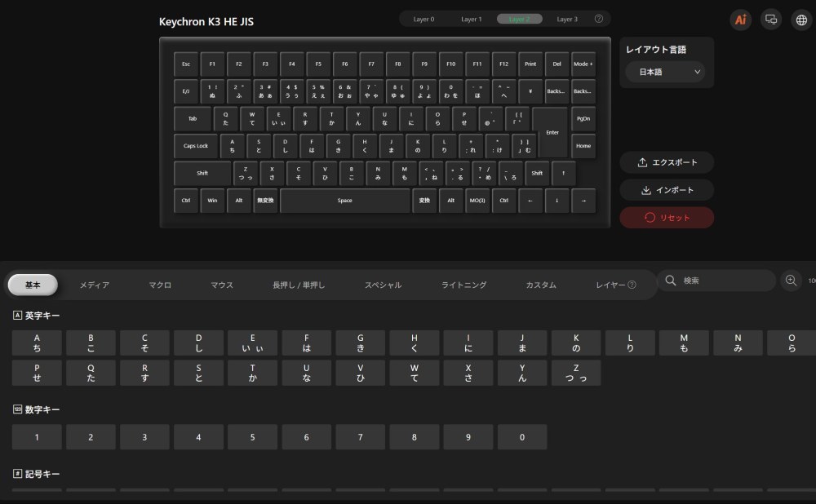This screenshot has width=816, height=504.
Task: Click the 記号キー section header
Action: (x=37, y=474)
